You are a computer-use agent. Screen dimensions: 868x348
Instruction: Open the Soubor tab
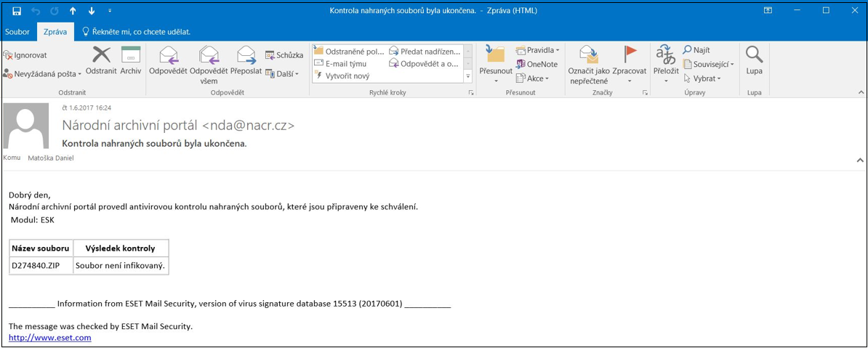pos(17,31)
